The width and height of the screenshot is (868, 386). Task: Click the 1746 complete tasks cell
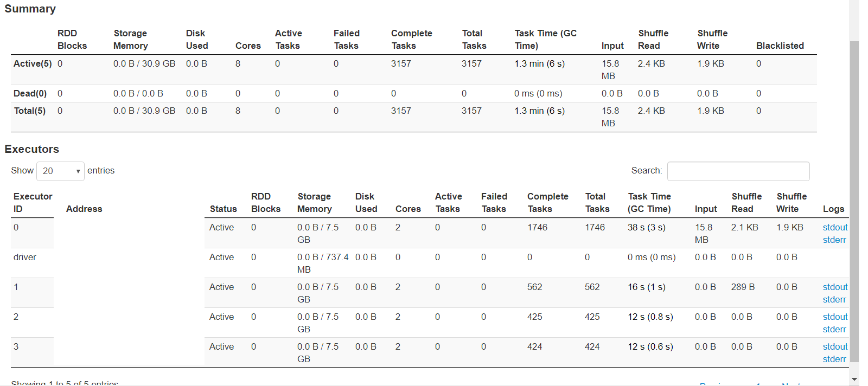(x=537, y=227)
